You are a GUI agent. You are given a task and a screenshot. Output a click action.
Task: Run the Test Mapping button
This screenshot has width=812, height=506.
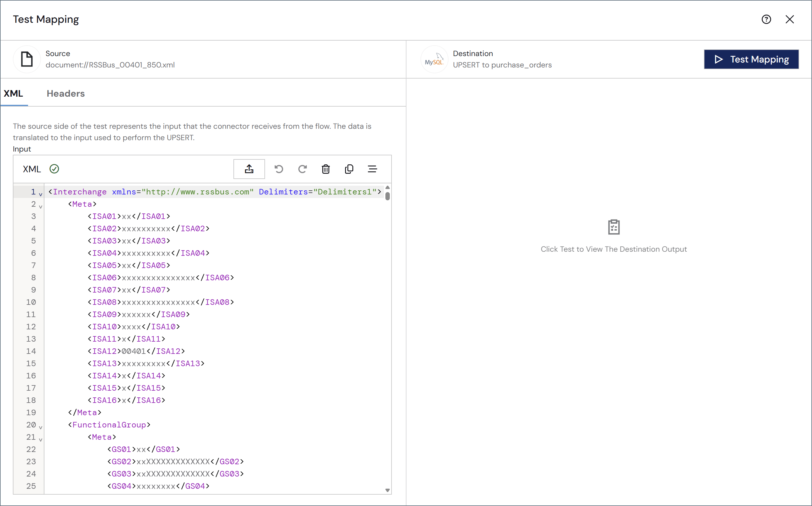tap(751, 59)
